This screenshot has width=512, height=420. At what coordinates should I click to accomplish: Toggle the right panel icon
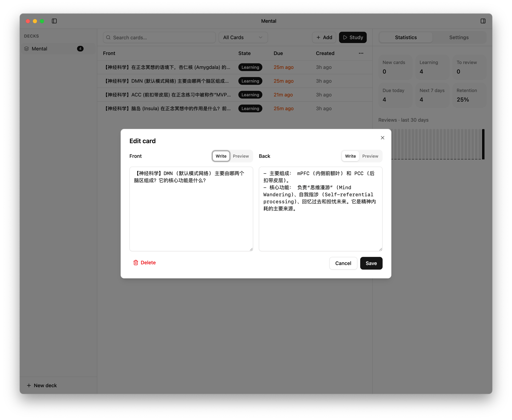pos(483,21)
